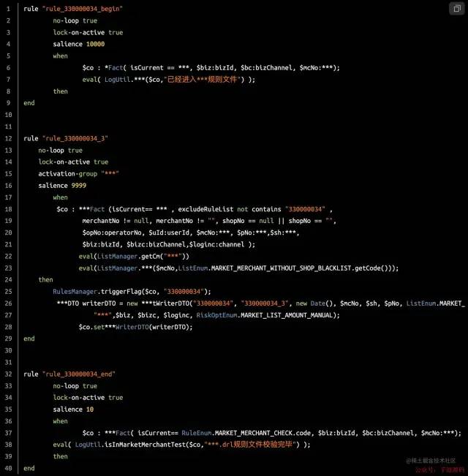Click "LogUtil" on line 7
This screenshot has height=476, width=468.
(117, 80)
